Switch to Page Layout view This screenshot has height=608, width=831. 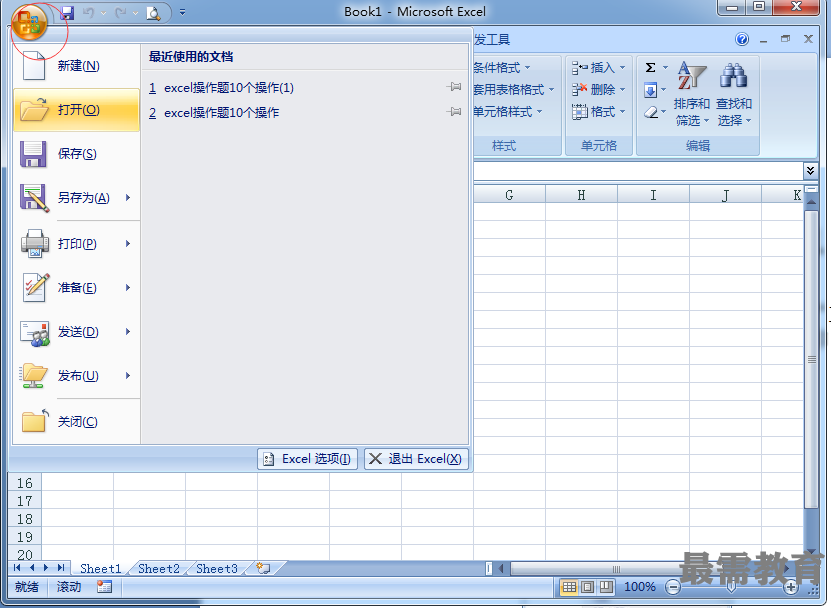click(588, 587)
